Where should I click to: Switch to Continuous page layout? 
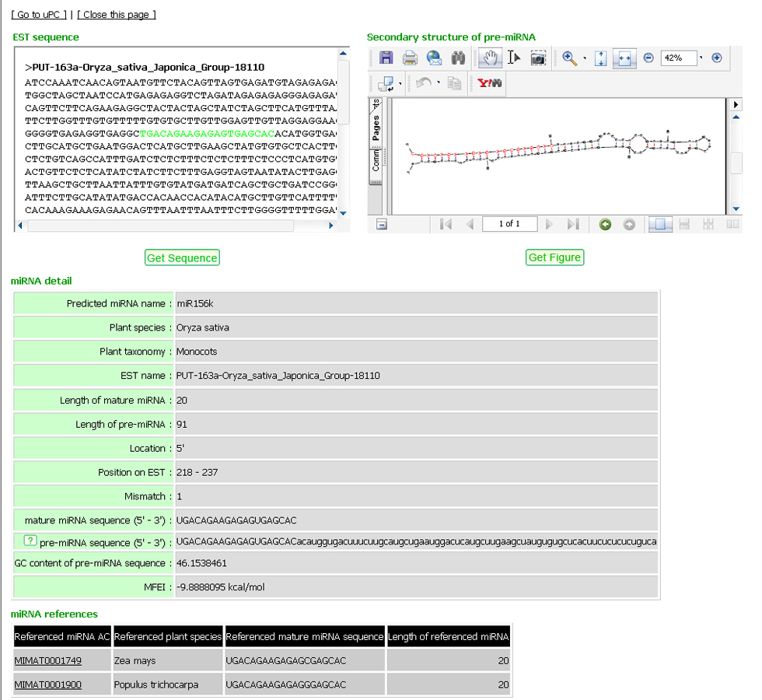click(x=684, y=224)
